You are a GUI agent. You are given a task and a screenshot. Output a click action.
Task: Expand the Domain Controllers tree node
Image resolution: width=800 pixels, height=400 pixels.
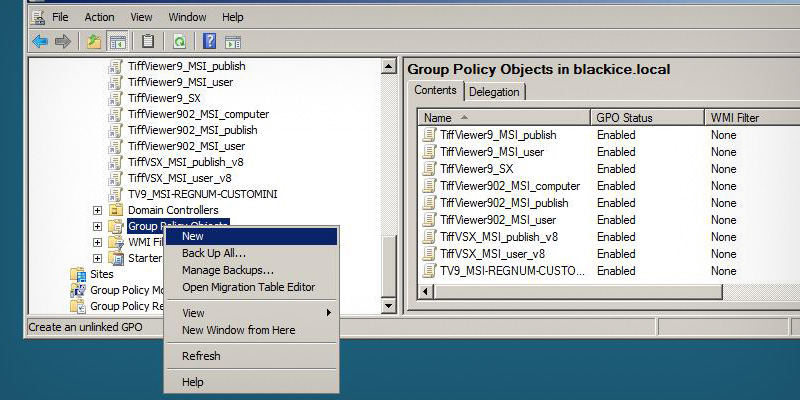[x=97, y=210]
